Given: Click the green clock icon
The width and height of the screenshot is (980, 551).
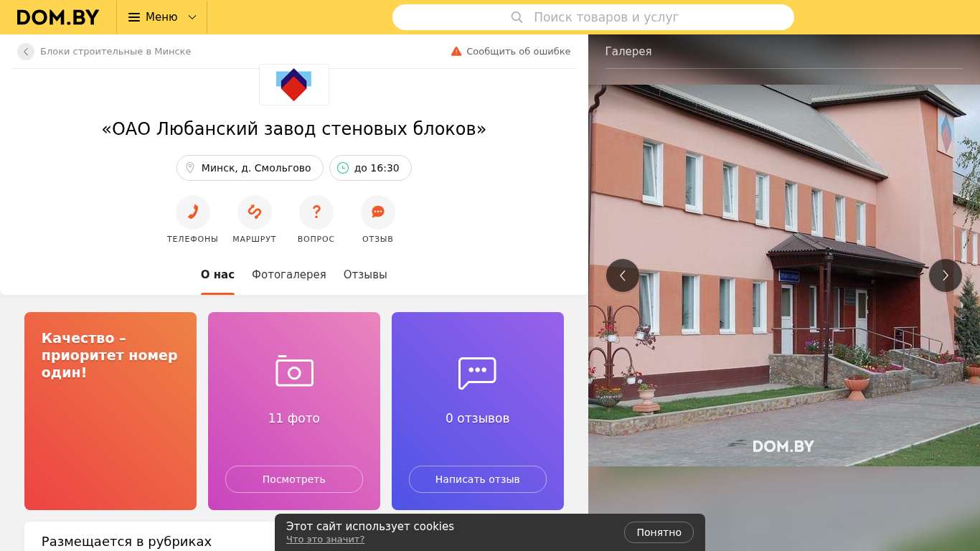Looking at the screenshot, I should 343,168.
